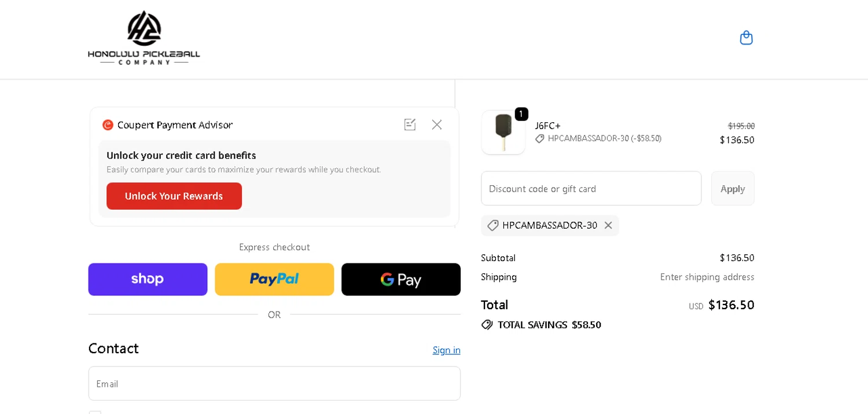Close the Coupert Payment Advisor panel
Viewport: 868px width, 414px height.
click(x=437, y=124)
